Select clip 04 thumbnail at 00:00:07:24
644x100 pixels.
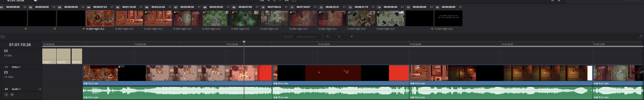point(100,18)
